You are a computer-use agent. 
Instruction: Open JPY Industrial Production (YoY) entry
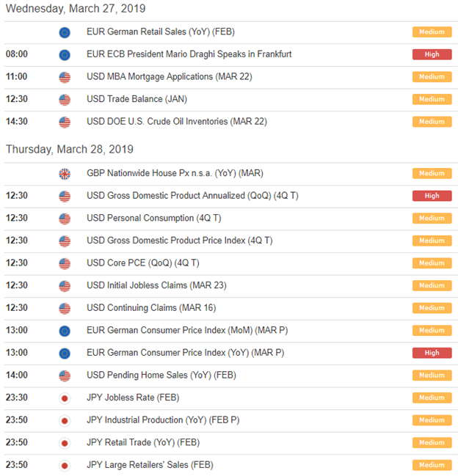point(163,420)
